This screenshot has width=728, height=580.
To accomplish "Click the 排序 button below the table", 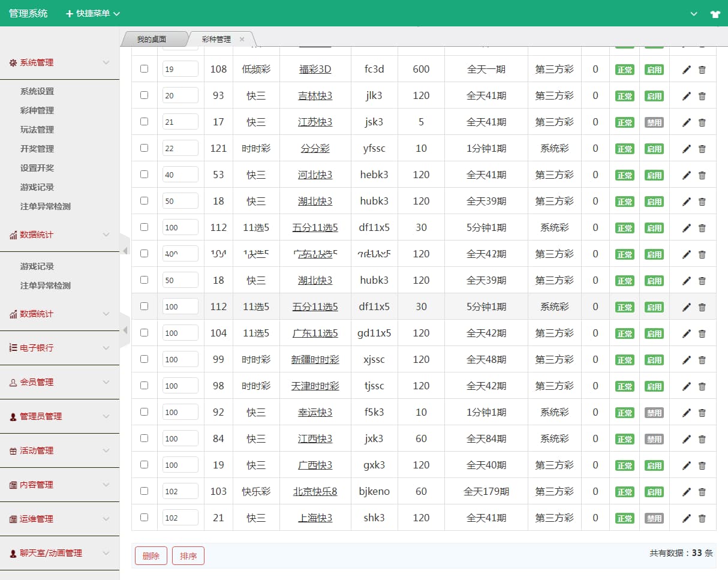I will 188,556.
